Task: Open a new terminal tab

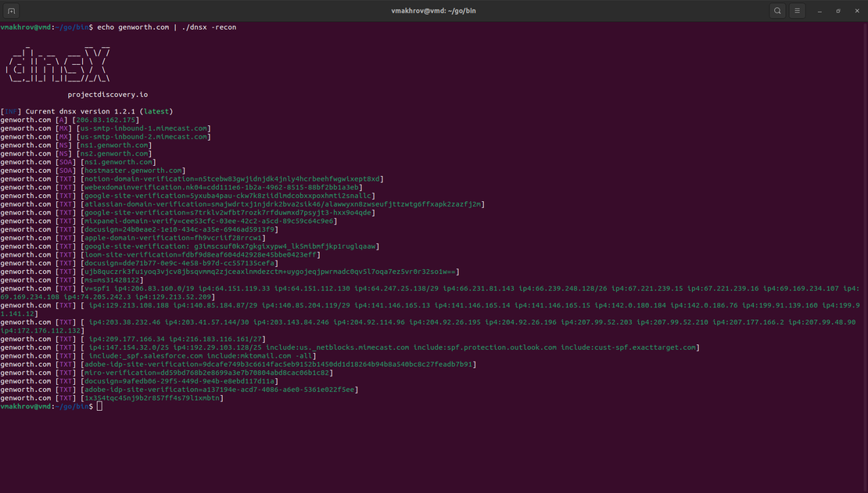Action: (10, 10)
